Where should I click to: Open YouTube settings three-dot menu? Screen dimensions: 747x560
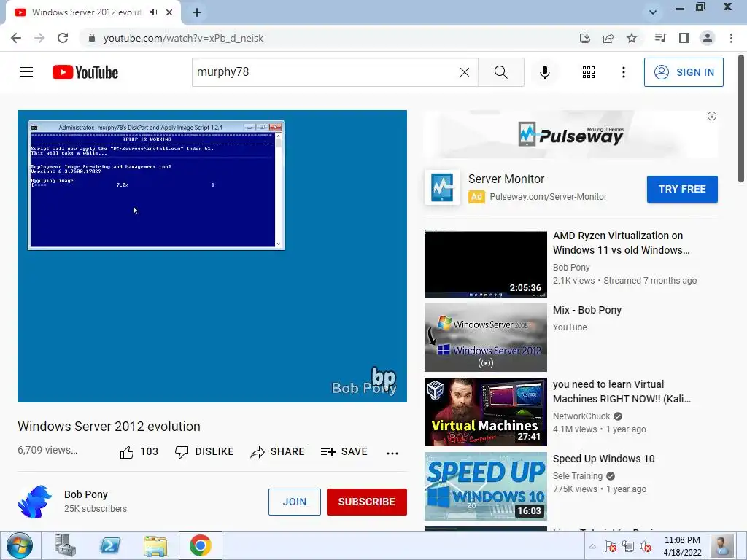623,72
